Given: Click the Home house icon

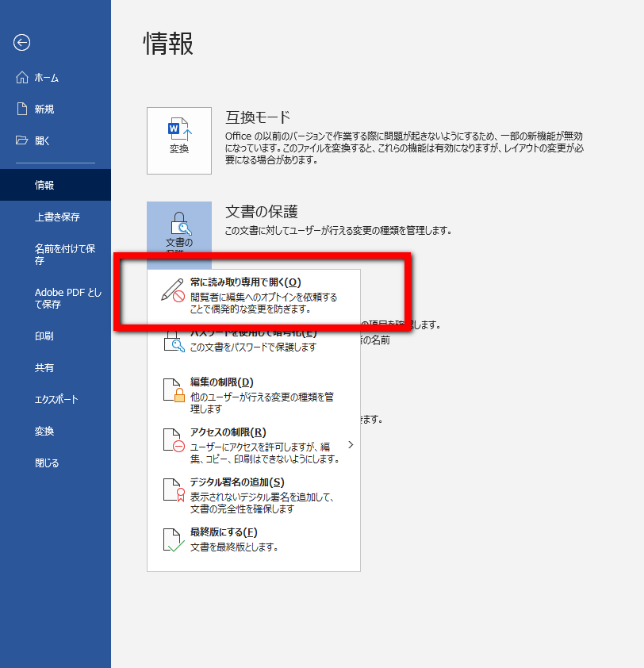Looking at the screenshot, I should click(22, 78).
